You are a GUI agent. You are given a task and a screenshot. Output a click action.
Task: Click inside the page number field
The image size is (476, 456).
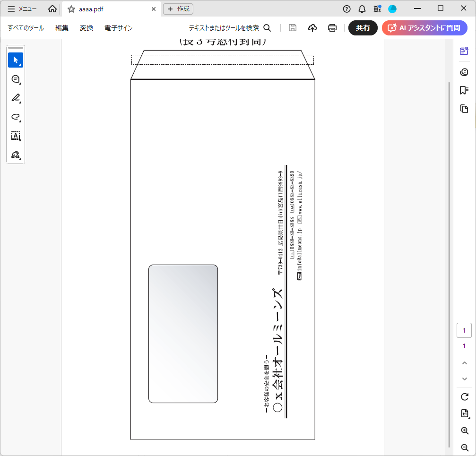pos(464,330)
